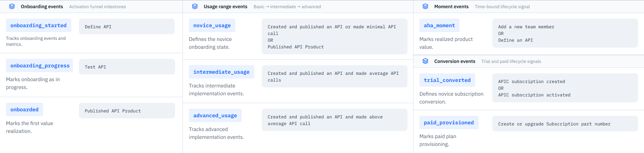644x153 pixels.
Task: Click the 'Activation funnel milestones' subtitle
Action: [x=97, y=7]
